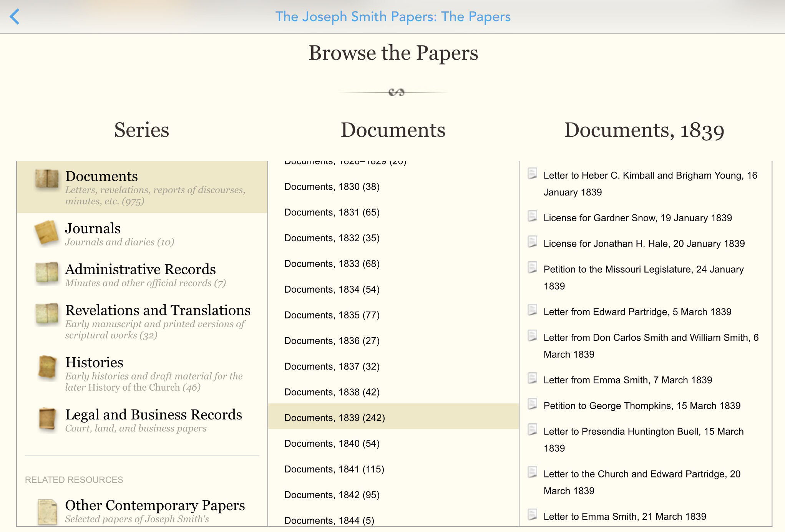Open the Administrative Records series
This screenshot has width=785, height=532.
point(142,274)
